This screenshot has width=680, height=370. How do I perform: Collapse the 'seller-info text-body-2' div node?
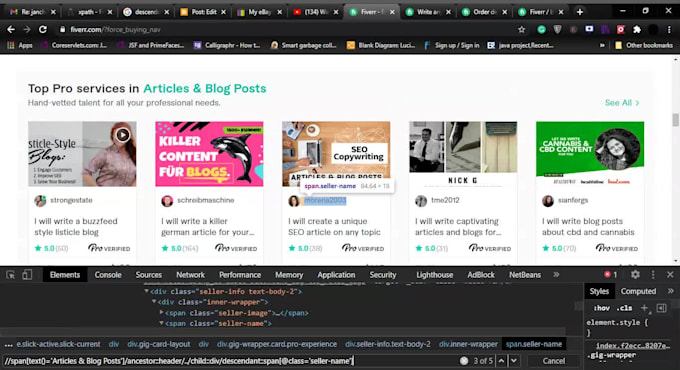tap(147, 291)
